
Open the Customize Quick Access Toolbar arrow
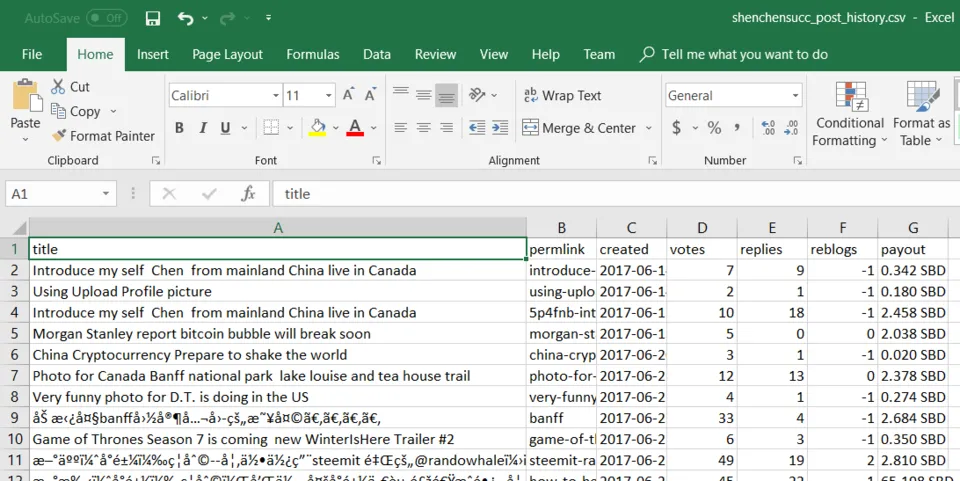[x=268, y=18]
